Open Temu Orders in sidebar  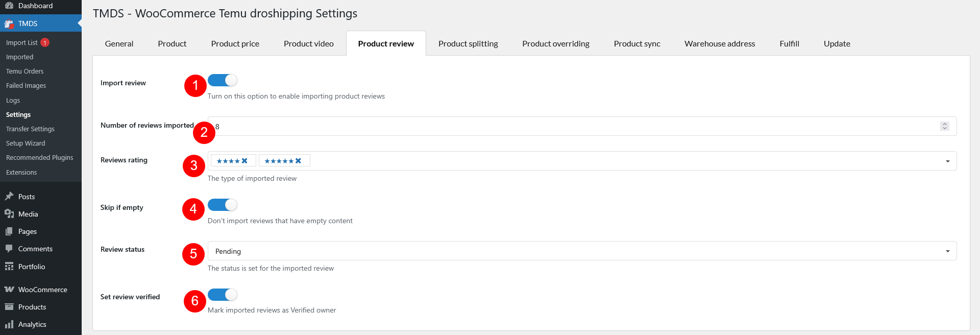coord(24,71)
